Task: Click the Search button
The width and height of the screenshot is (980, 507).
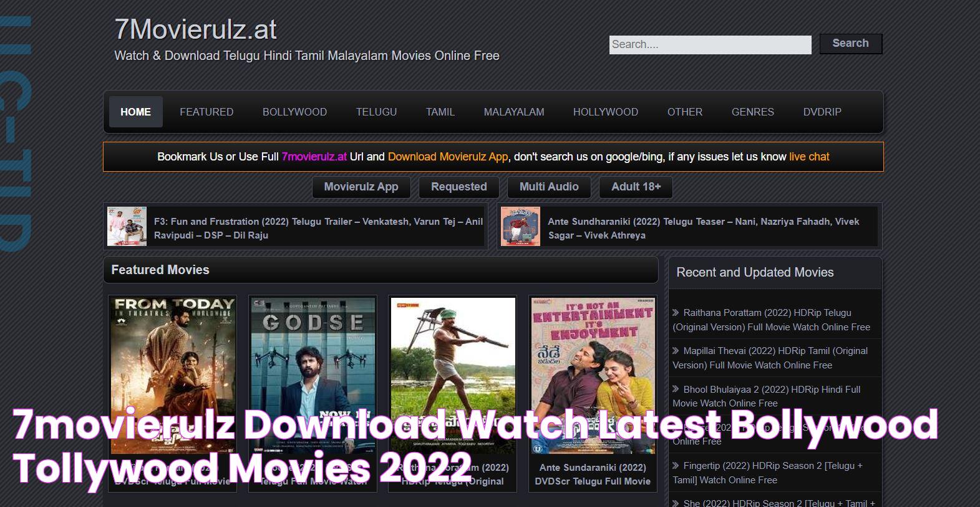Action: [850, 43]
